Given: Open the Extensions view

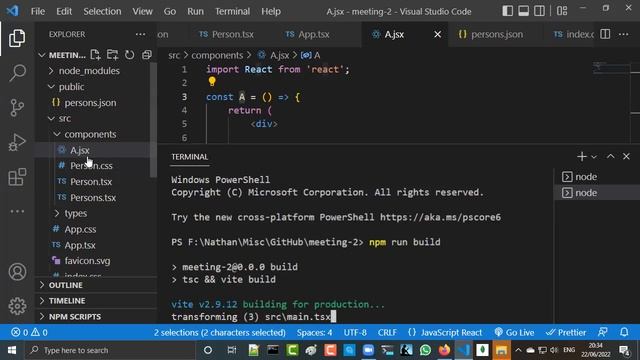Looking at the screenshot, I should pyautogui.click(x=17, y=177).
